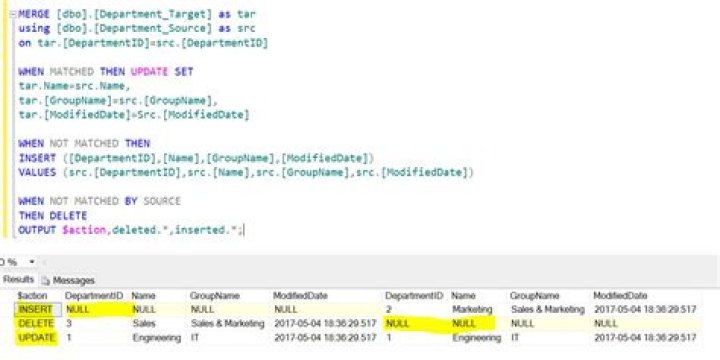Click DepartmentID value 2 in INSERT row

point(388,309)
